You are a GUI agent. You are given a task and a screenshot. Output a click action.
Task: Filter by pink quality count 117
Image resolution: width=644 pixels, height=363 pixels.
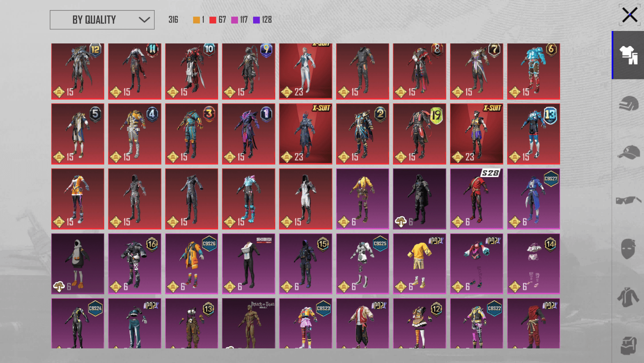[239, 20]
